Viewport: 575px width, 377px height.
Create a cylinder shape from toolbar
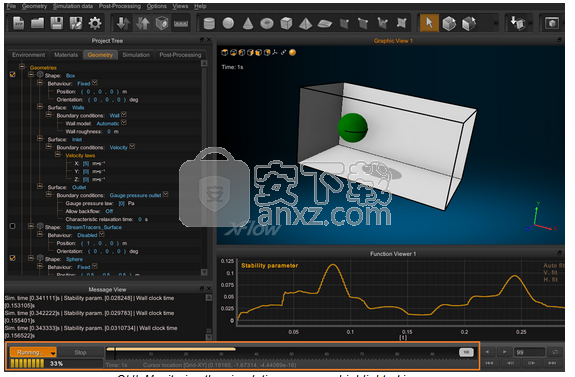click(209, 23)
